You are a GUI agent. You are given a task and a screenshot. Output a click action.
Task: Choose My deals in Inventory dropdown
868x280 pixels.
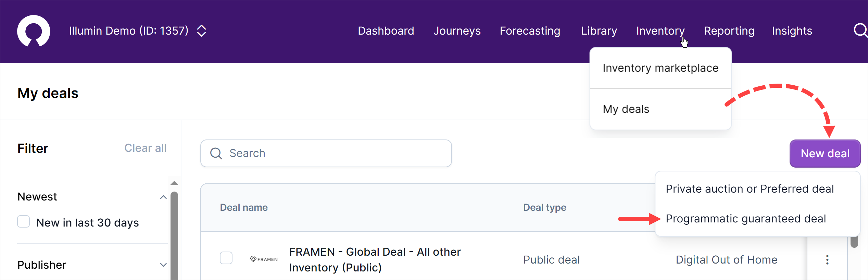click(626, 109)
